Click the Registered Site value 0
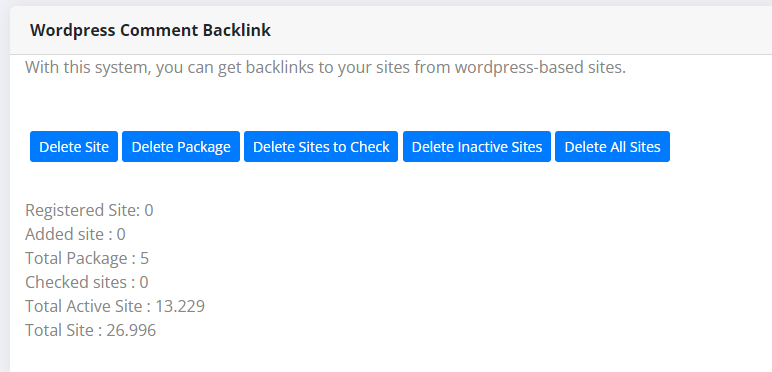This screenshot has width=772, height=372. [x=149, y=211]
